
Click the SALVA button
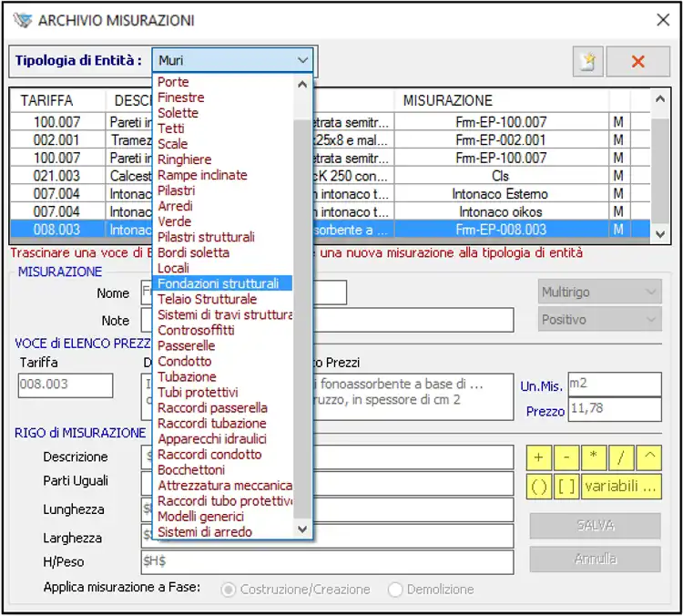(595, 526)
